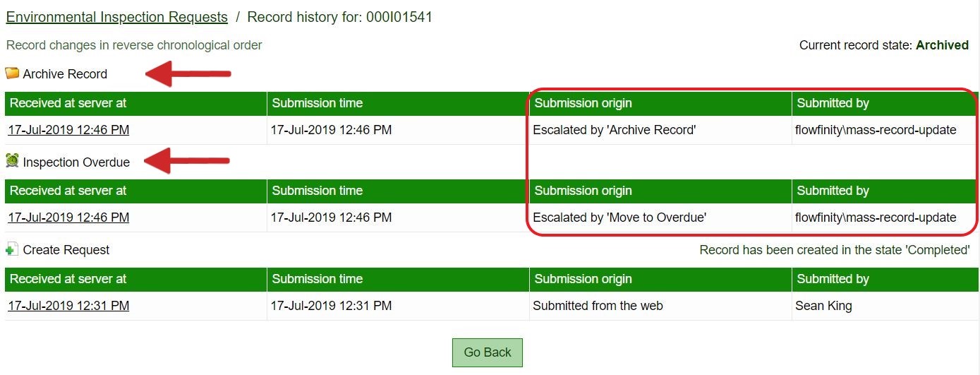Click the Sean King submitter cell
The height and width of the screenshot is (375, 980).
[x=885, y=306]
